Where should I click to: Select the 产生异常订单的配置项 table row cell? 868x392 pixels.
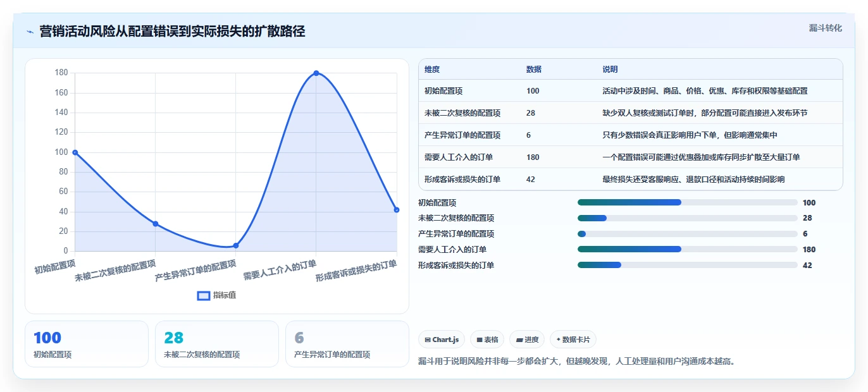click(x=462, y=135)
